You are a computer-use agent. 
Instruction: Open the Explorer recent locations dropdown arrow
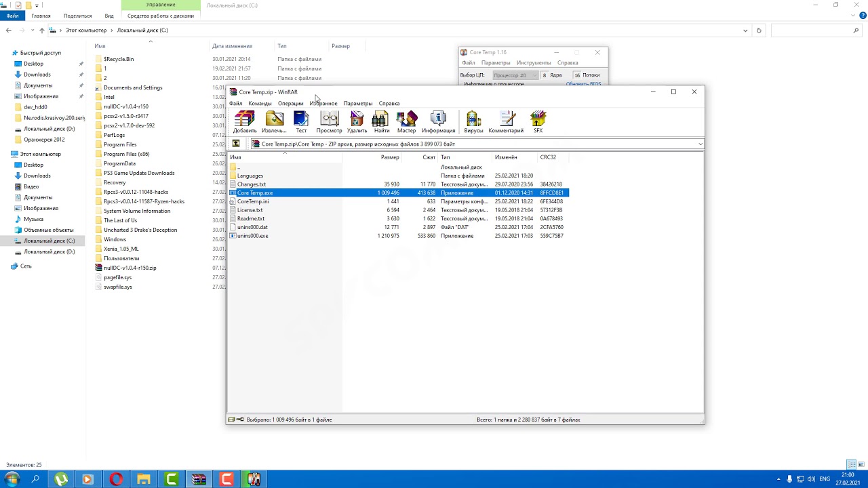33,30
